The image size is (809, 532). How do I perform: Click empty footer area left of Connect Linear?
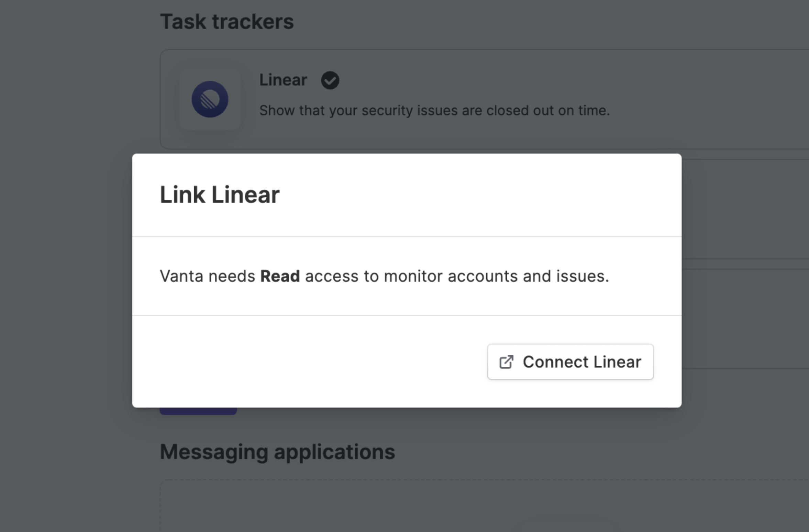(x=309, y=362)
